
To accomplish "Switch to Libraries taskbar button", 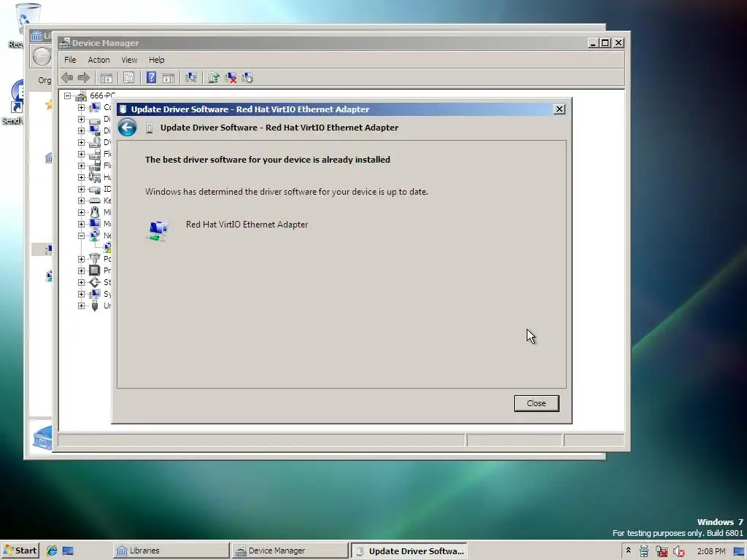I will (x=171, y=551).
